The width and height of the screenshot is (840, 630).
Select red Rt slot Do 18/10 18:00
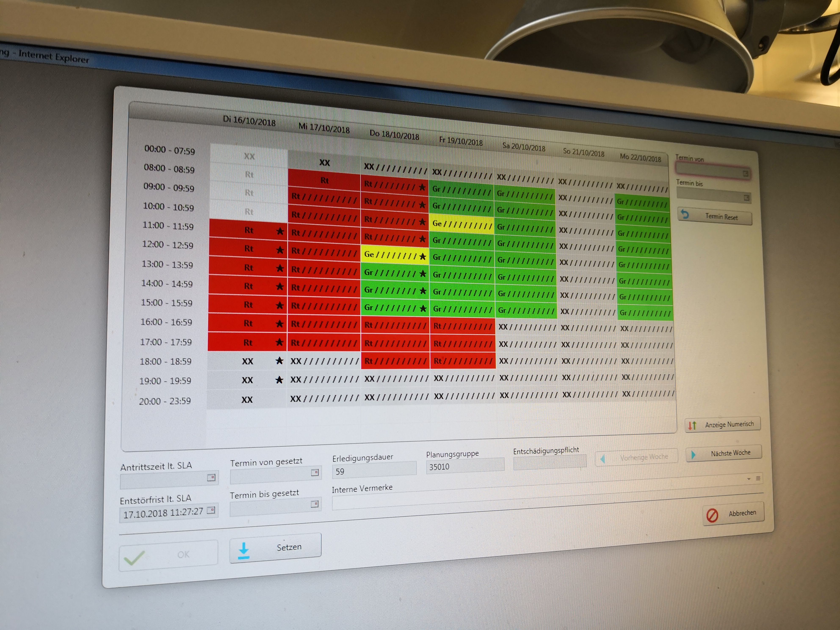(x=395, y=361)
